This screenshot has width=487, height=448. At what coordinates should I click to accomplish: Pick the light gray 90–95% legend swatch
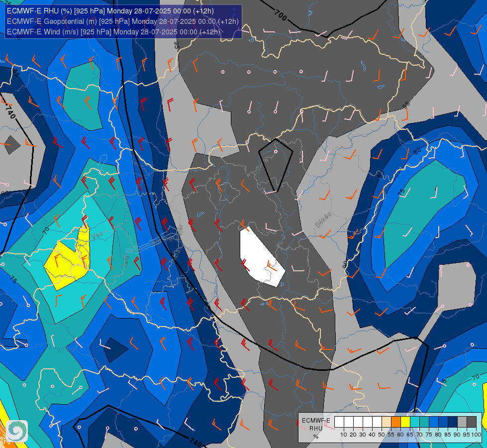coord(462,422)
